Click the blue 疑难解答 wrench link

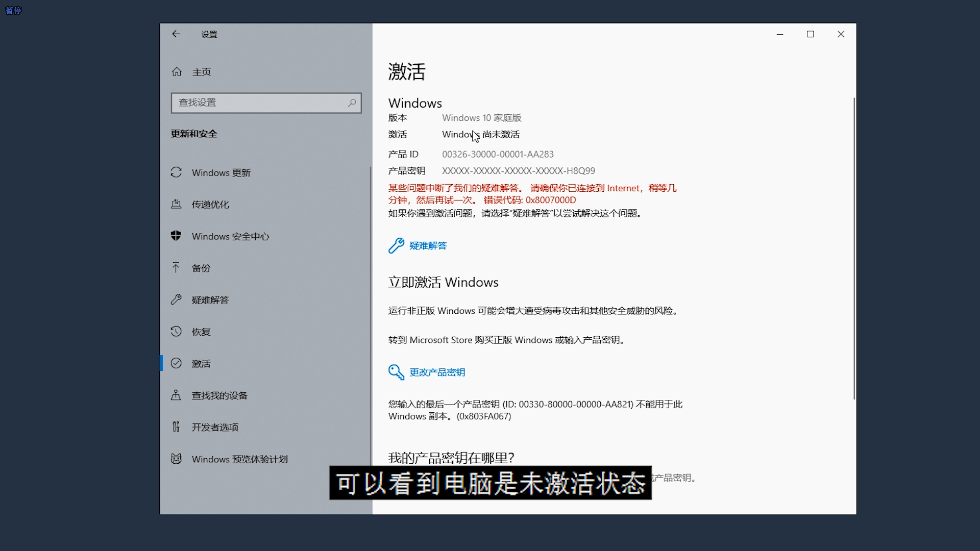tap(428, 246)
